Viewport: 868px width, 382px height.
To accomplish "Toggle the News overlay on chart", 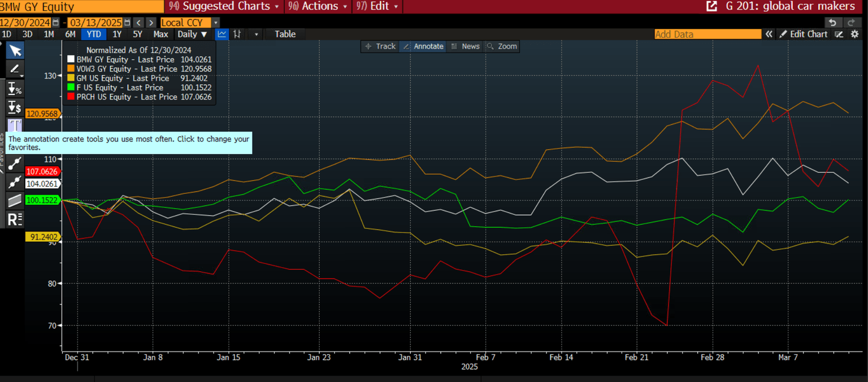I will (465, 46).
